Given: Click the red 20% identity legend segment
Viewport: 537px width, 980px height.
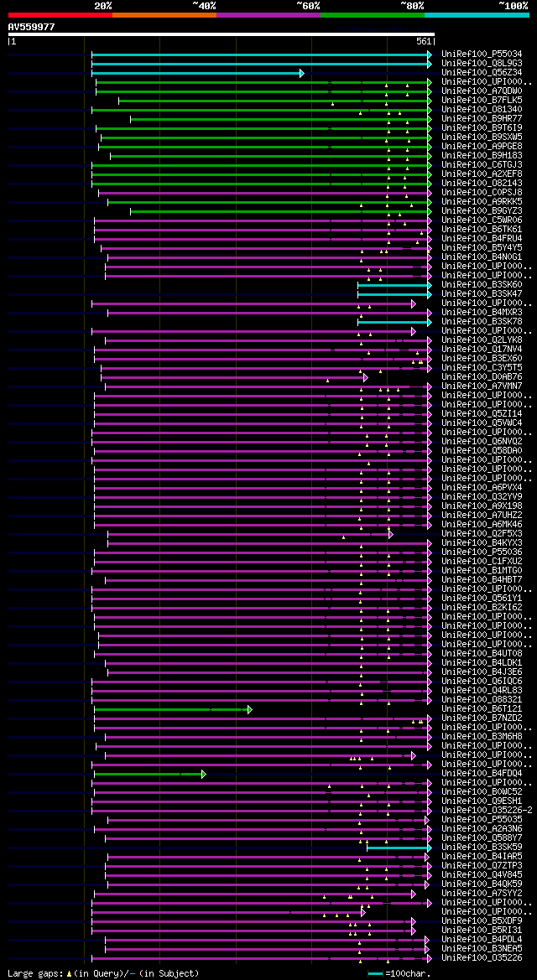Looking at the screenshot, I should pos(60,14).
